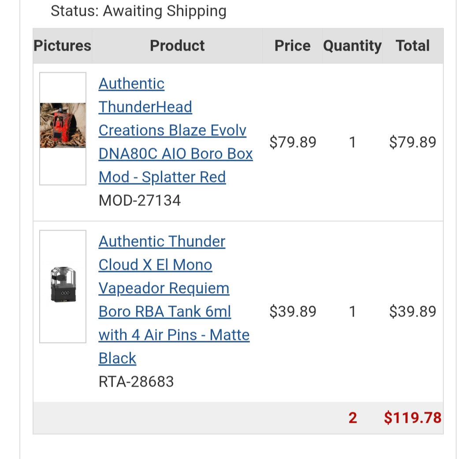476x459 pixels.
Task: Click the red Blaze mod product thumbnail
Action: (x=63, y=126)
